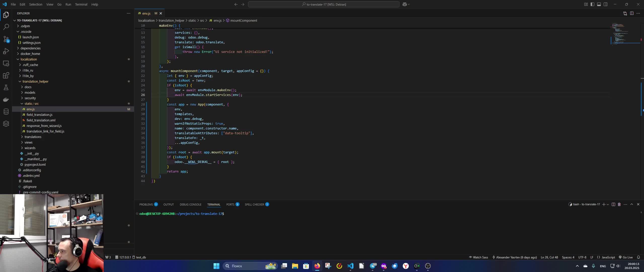Kill terminal with trash icon
Screen dimensions: 644x272
619,204
